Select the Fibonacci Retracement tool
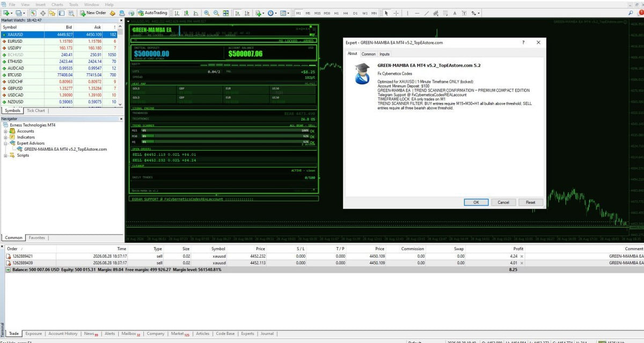This screenshot has height=343, width=644. [445, 12]
